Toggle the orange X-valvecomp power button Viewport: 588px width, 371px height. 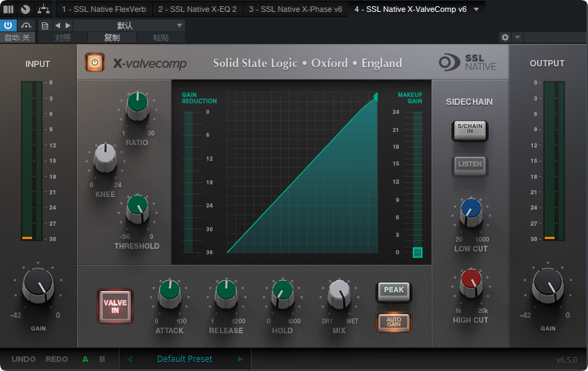pos(95,62)
